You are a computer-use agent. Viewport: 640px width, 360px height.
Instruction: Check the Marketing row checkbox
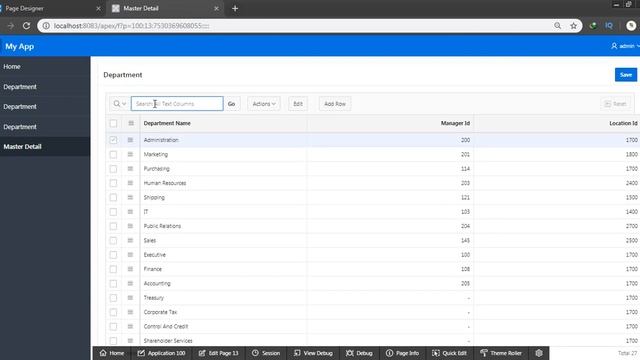click(113, 154)
